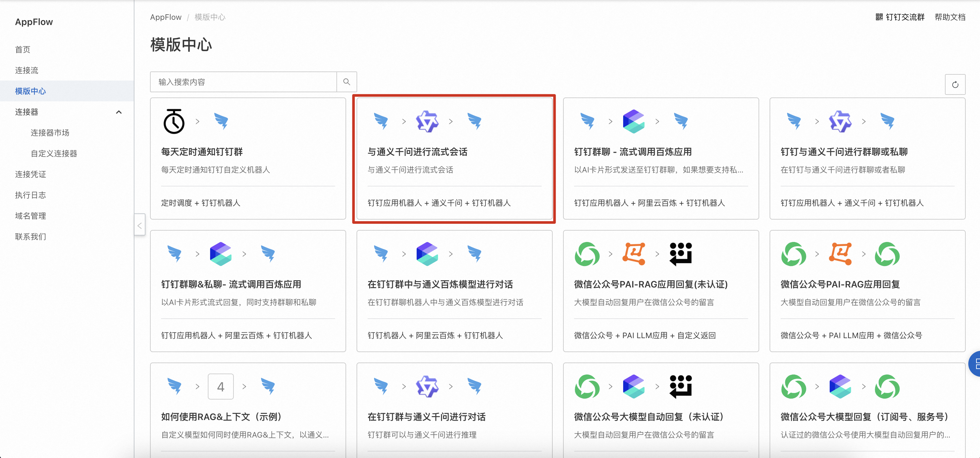Viewport: 980px width, 458px height.
Task: Click the search magnifier icon
Action: click(x=346, y=82)
